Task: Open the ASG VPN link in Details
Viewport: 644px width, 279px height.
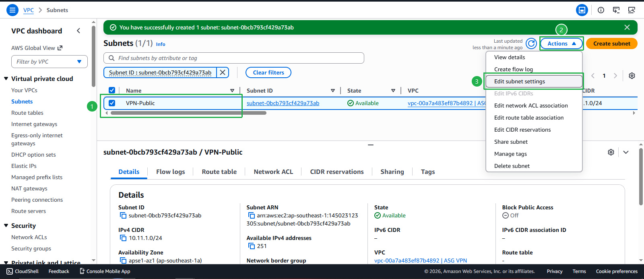Action: click(x=421, y=260)
